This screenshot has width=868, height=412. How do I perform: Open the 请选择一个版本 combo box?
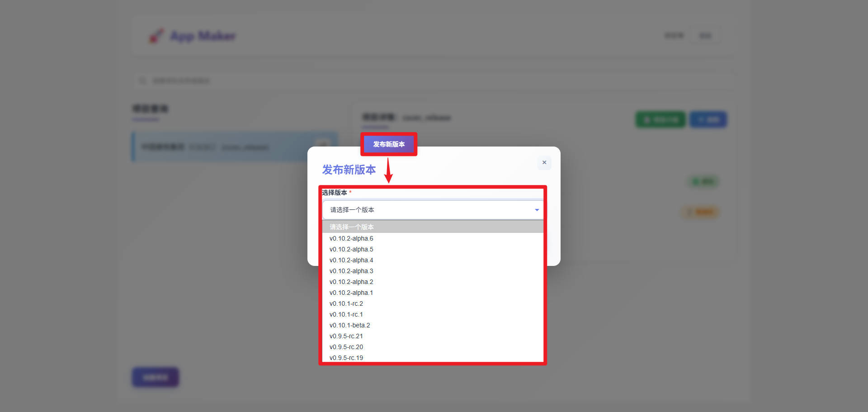point(432,210)
